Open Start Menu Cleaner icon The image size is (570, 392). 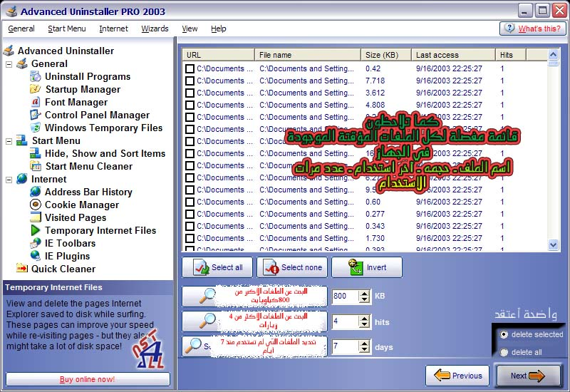(x=35, y=166)
